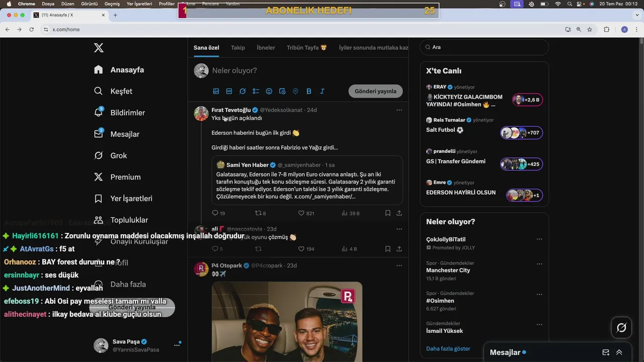644x362 pixels.
Task: Open Wi-Fi status in menu bar
Action: (557, 4)
